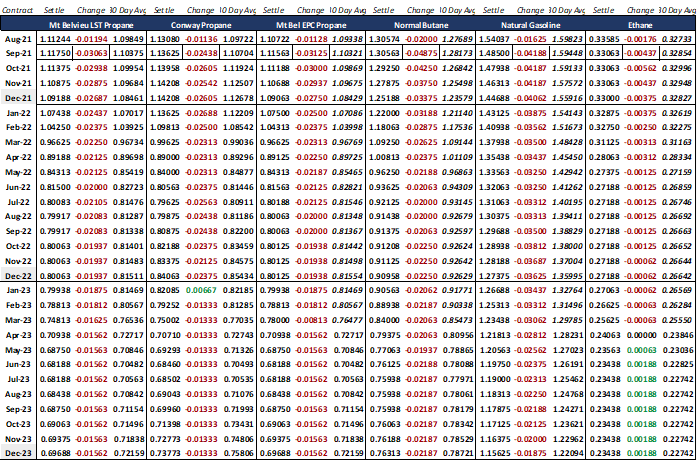This screenshot has width=697, height=461.
Task: Select Conway settle 0.79625
Action: 165,202
